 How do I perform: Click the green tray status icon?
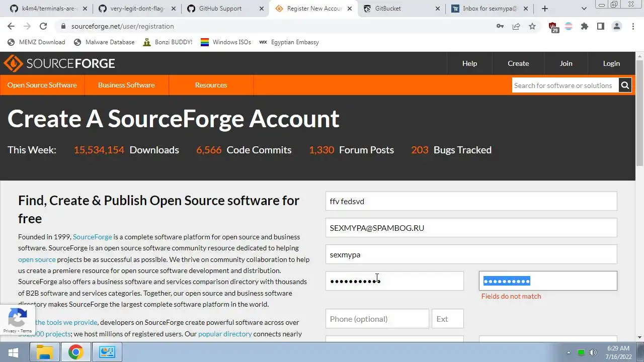581,352
